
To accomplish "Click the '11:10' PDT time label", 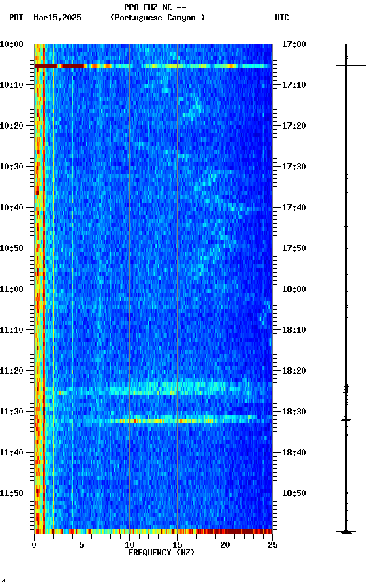I will pyautogui.click(x=12, y=330).
